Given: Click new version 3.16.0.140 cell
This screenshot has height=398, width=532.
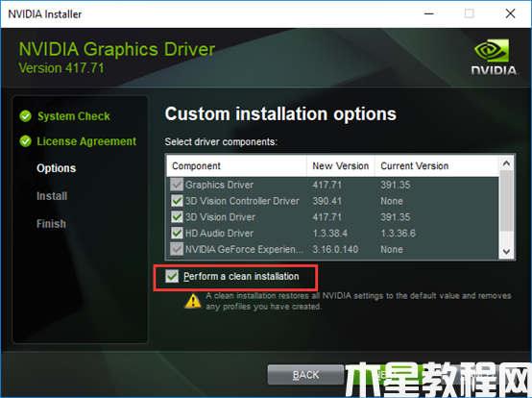Looking at the screenshot, I should 335,249.
